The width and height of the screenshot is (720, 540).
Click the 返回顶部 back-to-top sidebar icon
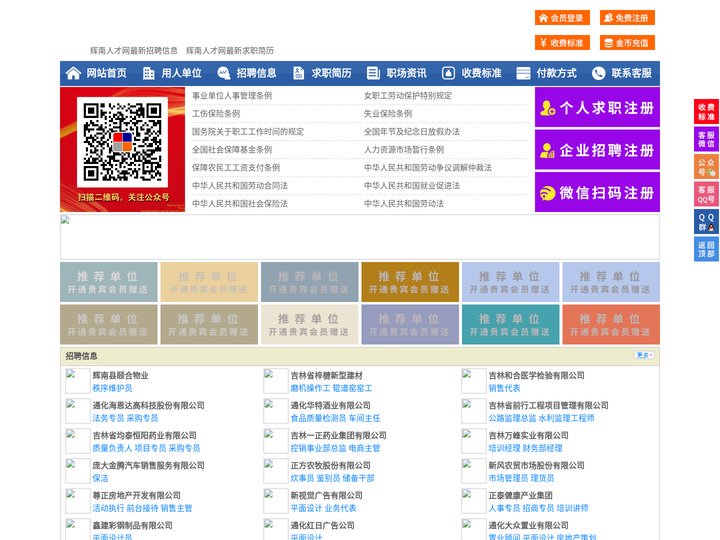pos(706,249)
